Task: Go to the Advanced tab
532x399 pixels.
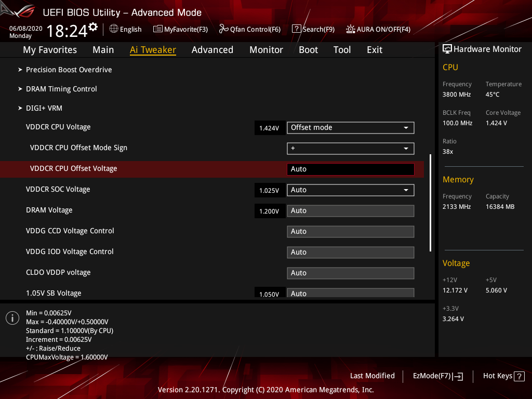Action: (x=212, y=50)
